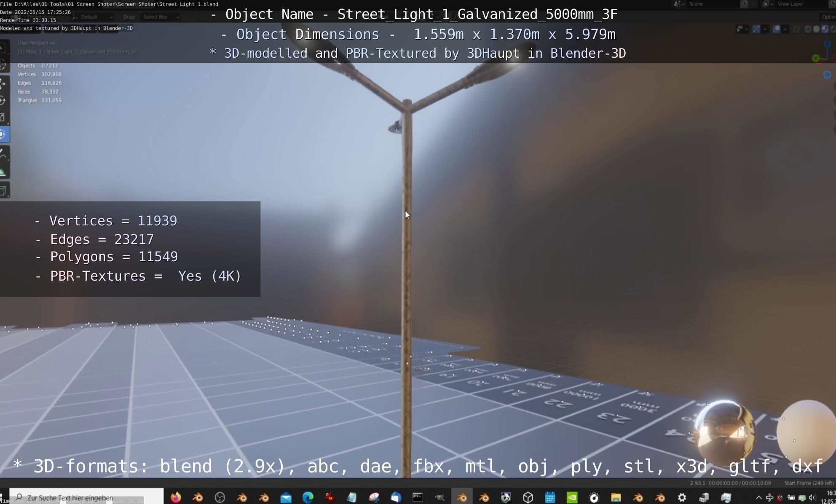Open the NVIDIA app from taskbar

[572, 497]
